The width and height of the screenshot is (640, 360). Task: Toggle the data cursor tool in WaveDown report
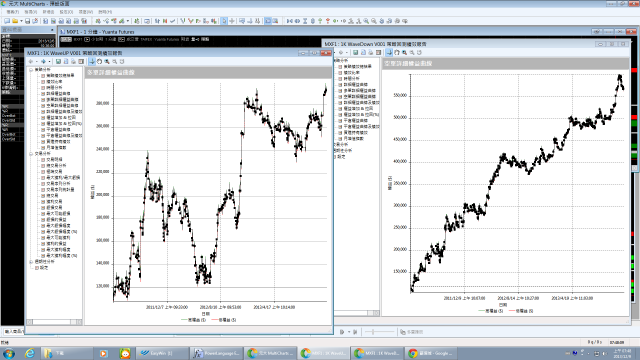389,53
